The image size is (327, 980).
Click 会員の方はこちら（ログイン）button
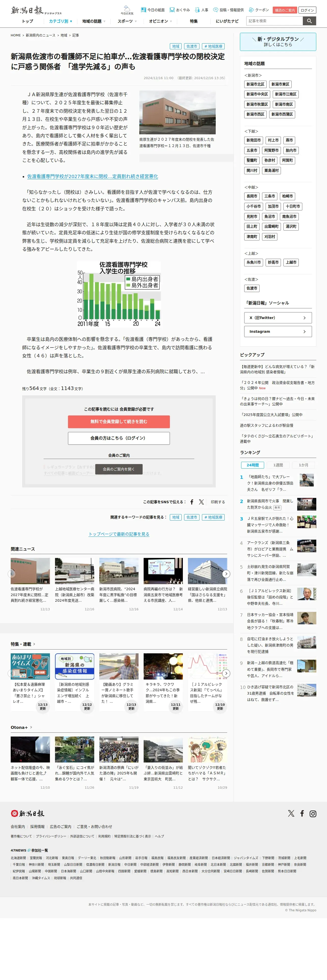[119, 438]
